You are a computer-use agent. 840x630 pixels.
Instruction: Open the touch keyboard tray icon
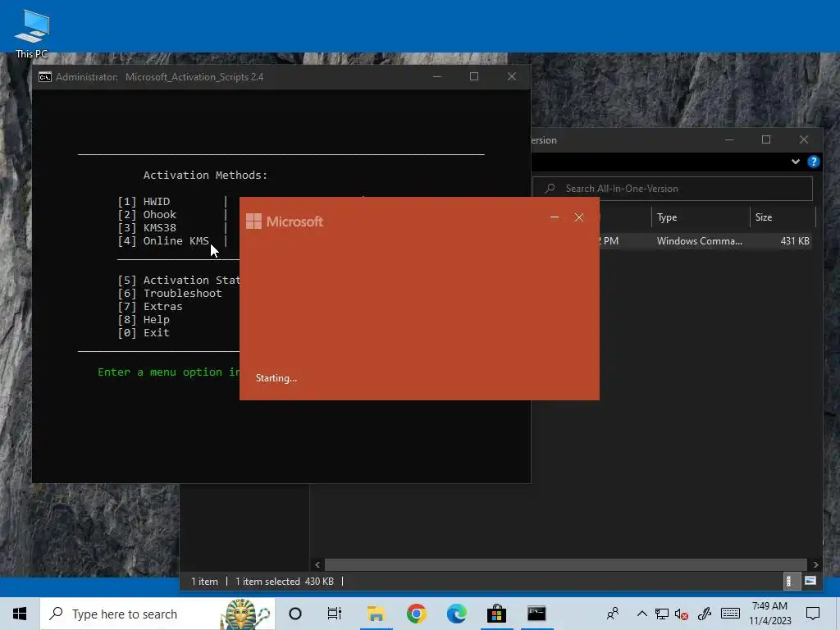[x=731, y=614]
